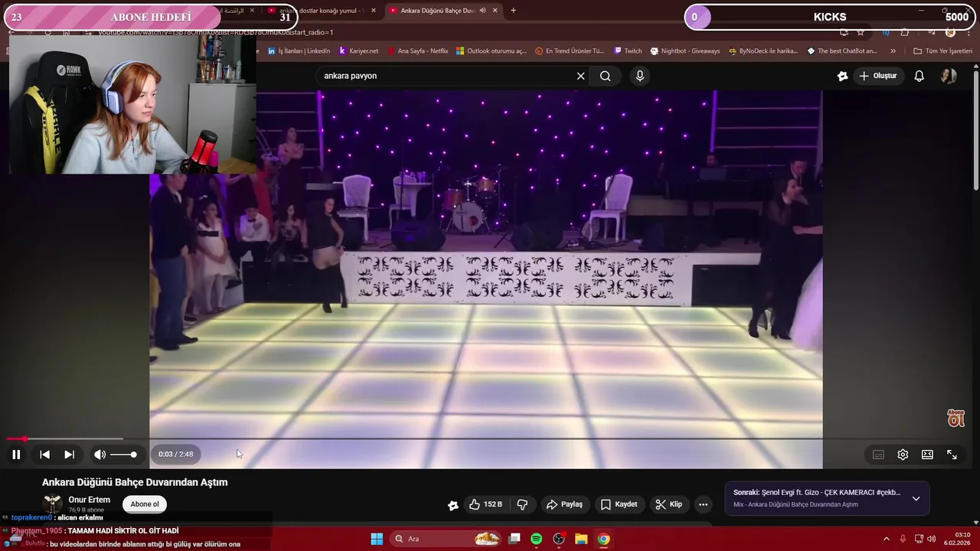Show hidden system tray icons
980x551 pixels.
(887, 539)
